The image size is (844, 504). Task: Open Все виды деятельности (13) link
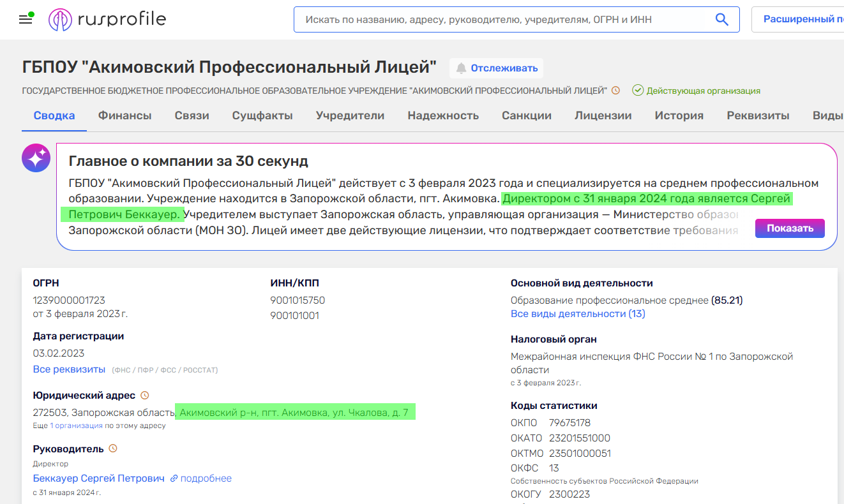(x=577, y=314)
